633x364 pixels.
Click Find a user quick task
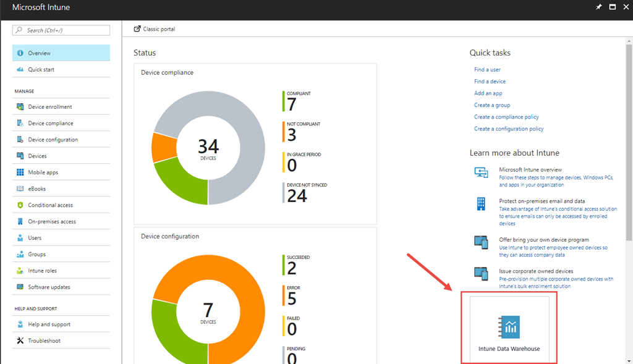coord(487,69)
